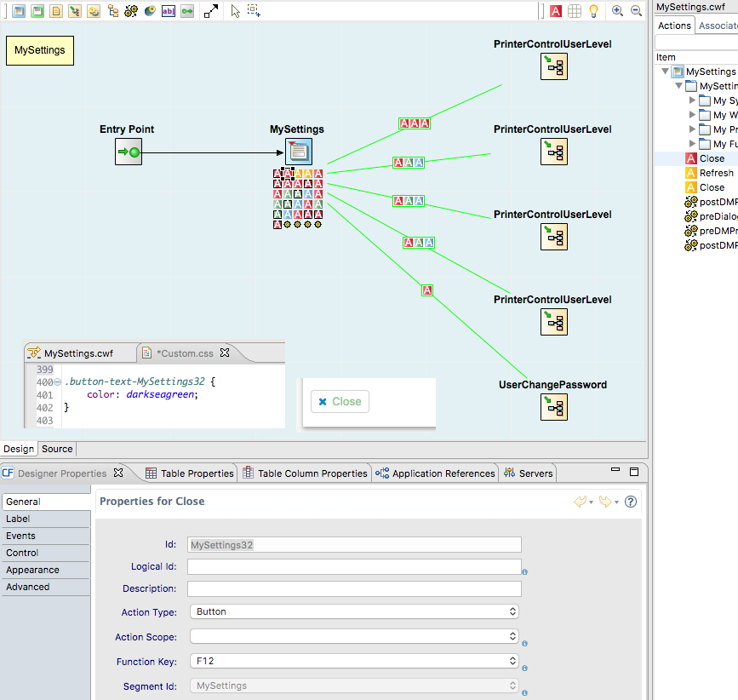Select the UserChangePassword node icon
The height and width of the screenshot is (700, 738).
point(554,407)
